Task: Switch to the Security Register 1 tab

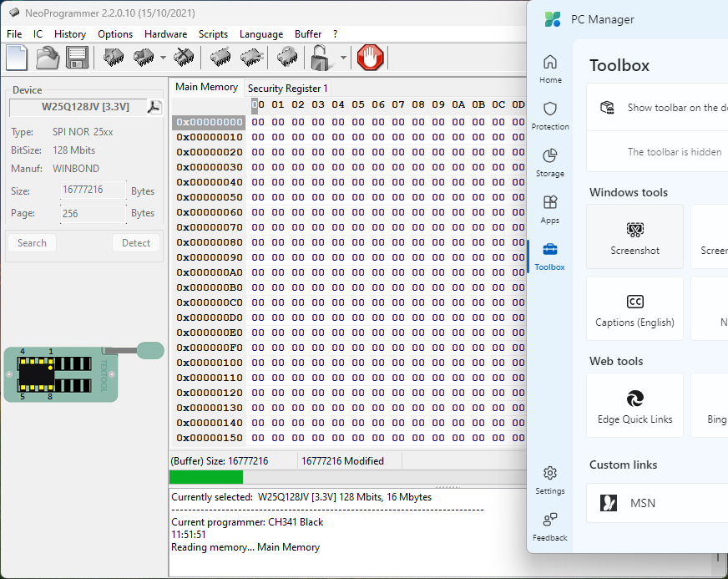Action: tap(287, 88)
